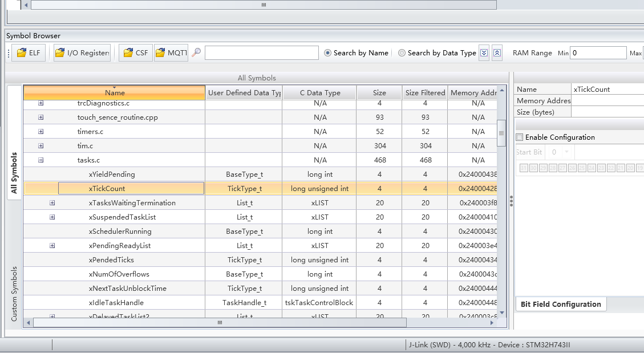The width and height of the screenshot is (644, 353).
Task: Expand the tim.c node
Action: (40, 146)
